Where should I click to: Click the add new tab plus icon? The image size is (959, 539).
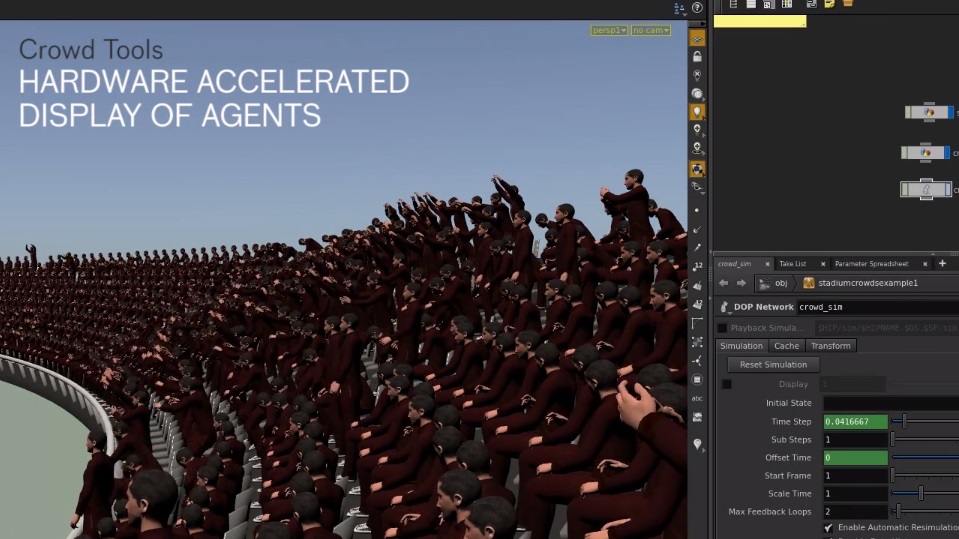tap(942, 263)
